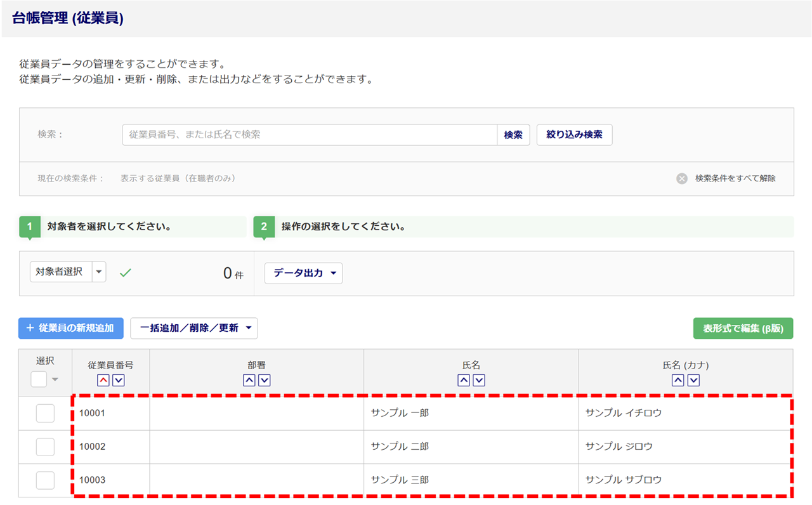Sort 部署 column descending

265,380
